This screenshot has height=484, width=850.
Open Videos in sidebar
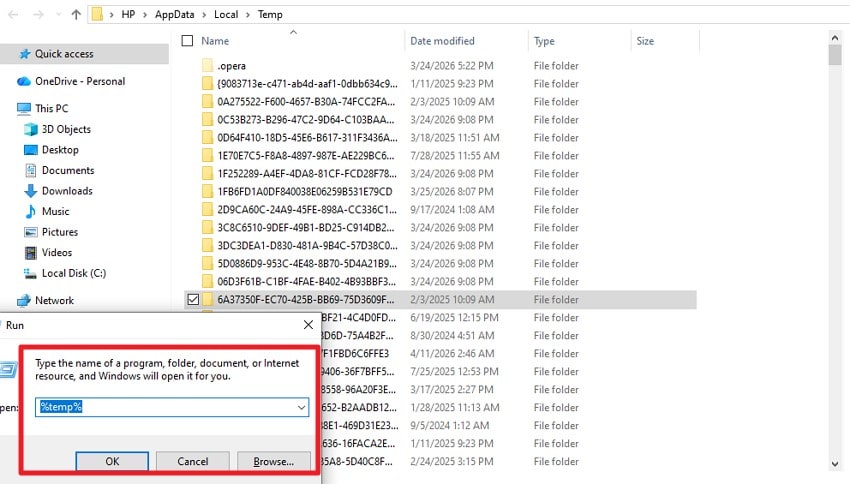[57, 253]
